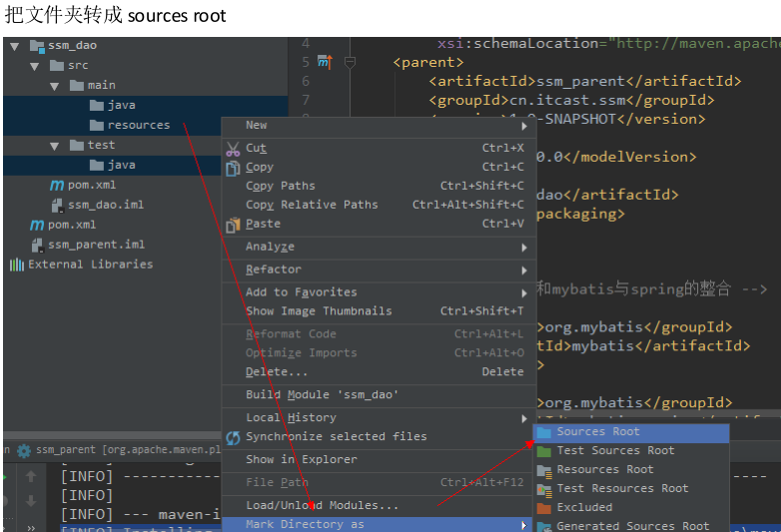Image resolution: width=781 pixels, height=532 pixels.
Task: Choose Synchronize selected files
Action: tap(379, 437)
